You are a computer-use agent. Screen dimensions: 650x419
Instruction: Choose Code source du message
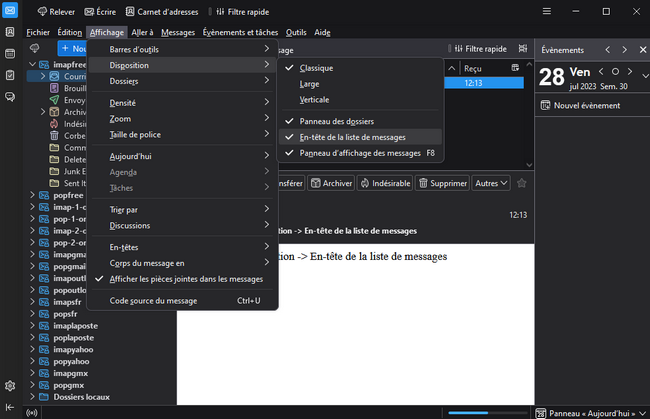tap(182, 301)
